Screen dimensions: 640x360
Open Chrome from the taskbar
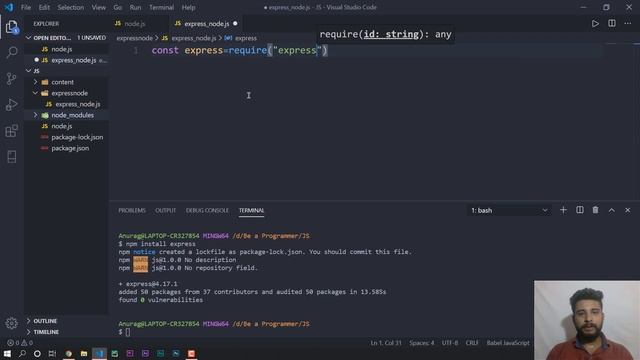point(68,353)
